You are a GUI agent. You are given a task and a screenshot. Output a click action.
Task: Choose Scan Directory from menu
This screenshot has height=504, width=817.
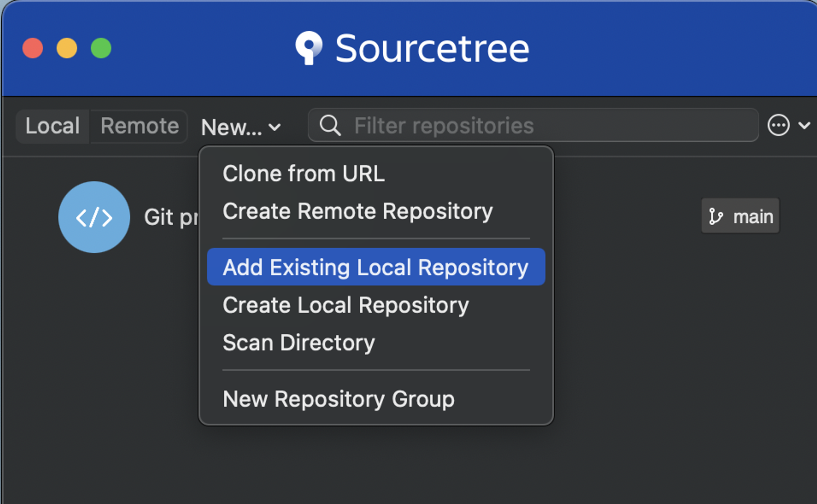coord(376,342)
